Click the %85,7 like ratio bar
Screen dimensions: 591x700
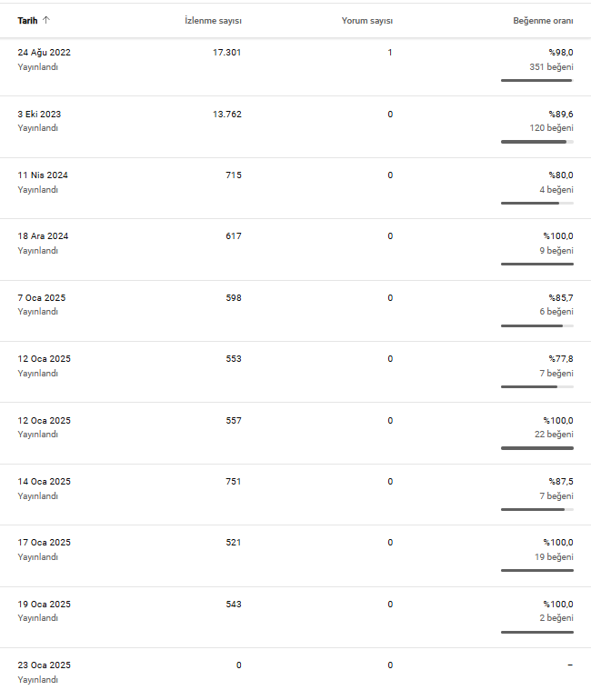537,325
